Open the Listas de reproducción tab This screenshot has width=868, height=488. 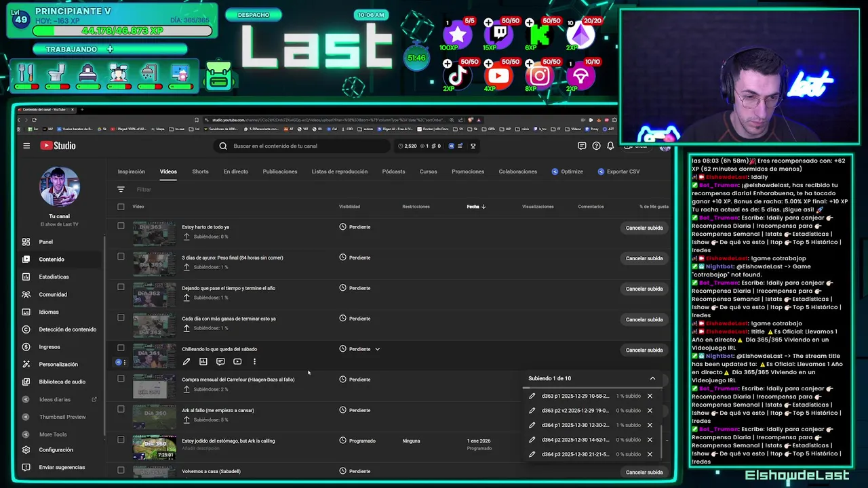[340, 171]
